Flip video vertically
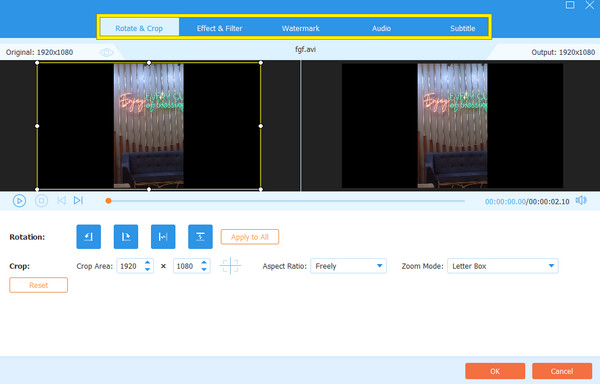Image resolution: width=600 pixels, height=384 pixels. [x=200, y=237]
